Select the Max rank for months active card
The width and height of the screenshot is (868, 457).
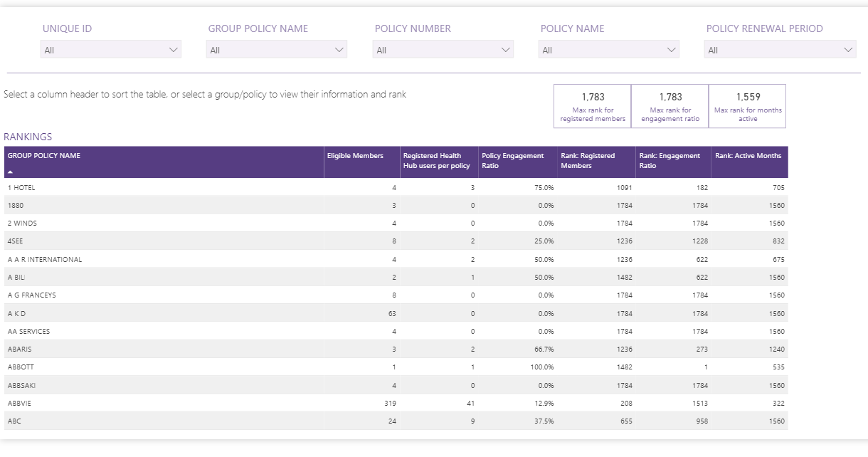[748, 106]
